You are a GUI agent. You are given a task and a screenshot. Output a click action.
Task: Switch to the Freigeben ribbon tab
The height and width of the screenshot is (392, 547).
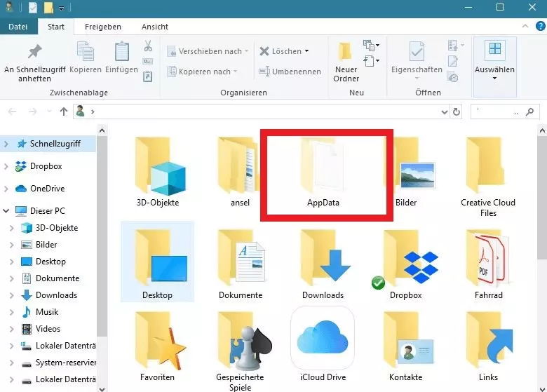[x=103, y=27]
